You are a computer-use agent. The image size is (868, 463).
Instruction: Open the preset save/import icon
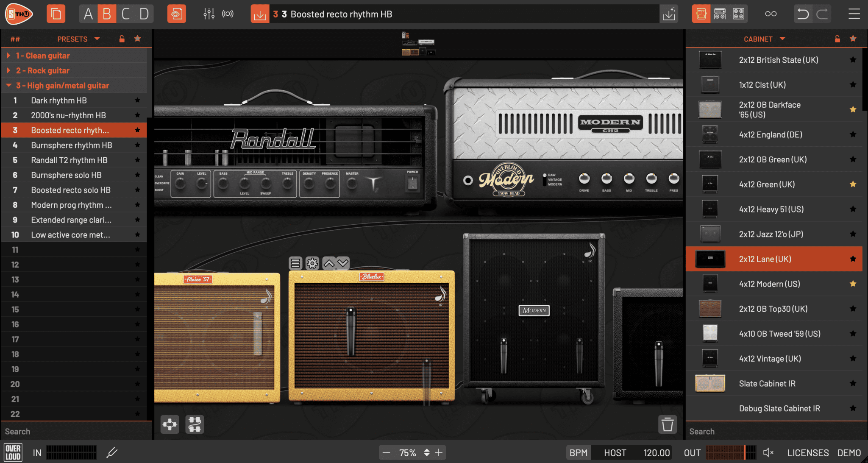669,14
